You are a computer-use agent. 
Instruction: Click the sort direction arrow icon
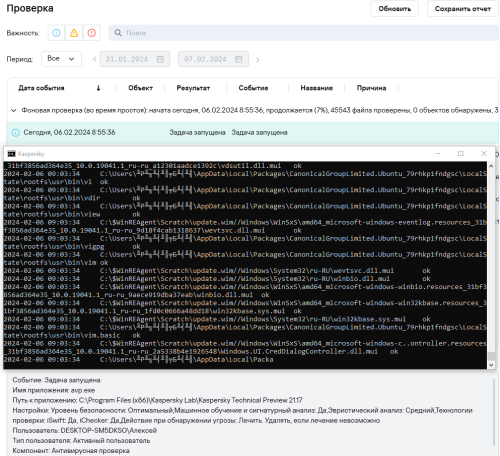pos(98,88)
